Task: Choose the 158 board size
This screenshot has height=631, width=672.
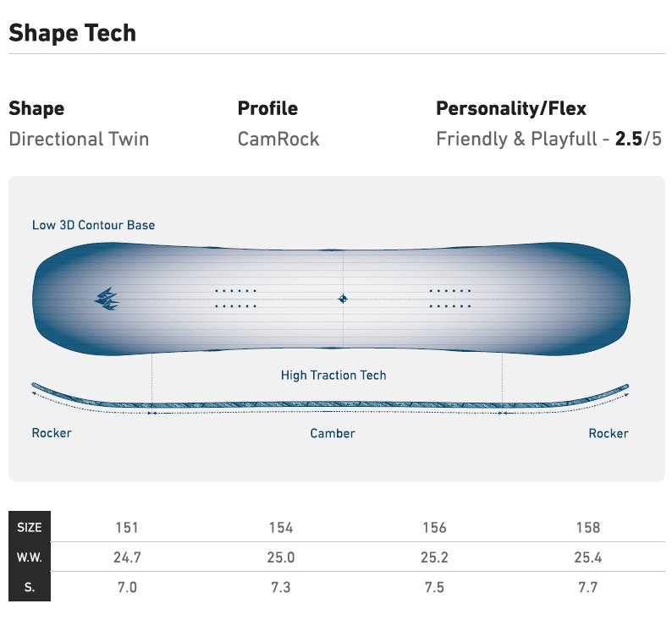Action: (588, 528)
